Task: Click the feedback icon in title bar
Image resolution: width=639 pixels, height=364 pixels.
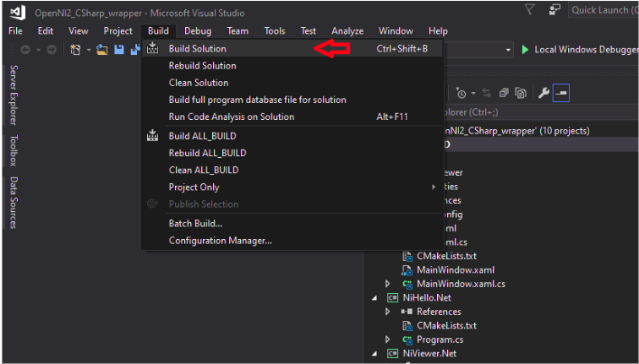Action: (x=554, y=9)
